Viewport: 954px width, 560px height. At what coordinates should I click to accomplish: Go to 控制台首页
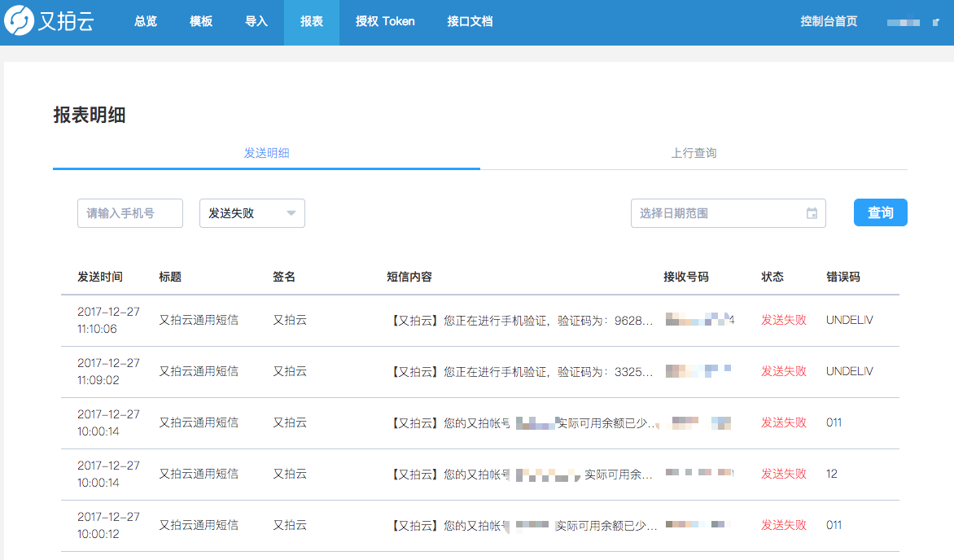(829, 21)
